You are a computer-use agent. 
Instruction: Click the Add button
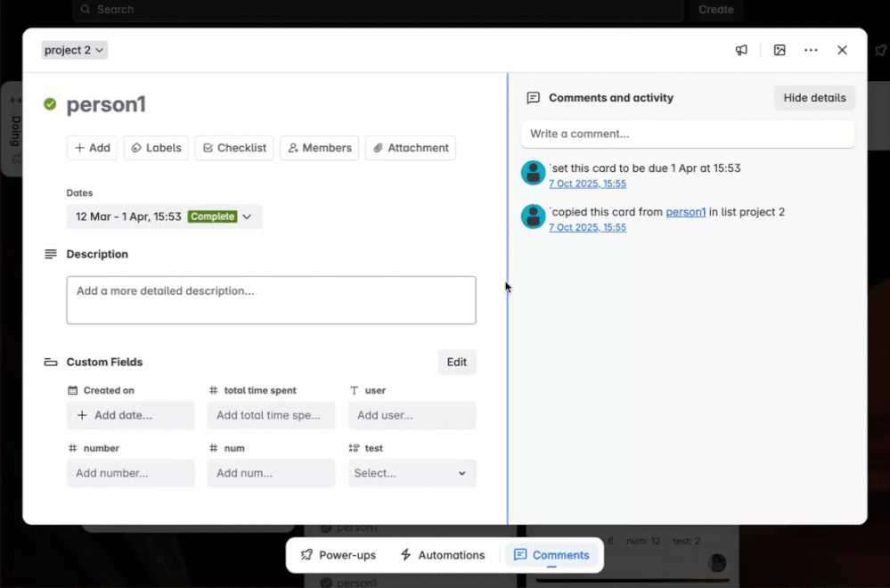coord(92,148)
